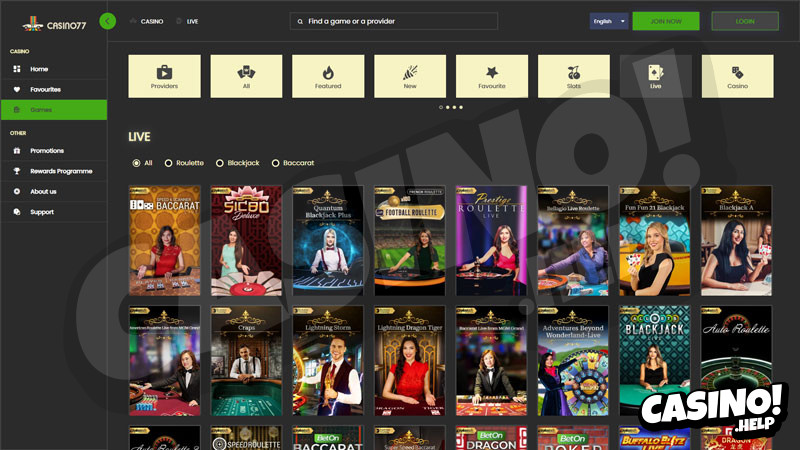Open the English language dropdown
Screen dimensions: 800x450
pyautogui.click(x=609, y=21)
